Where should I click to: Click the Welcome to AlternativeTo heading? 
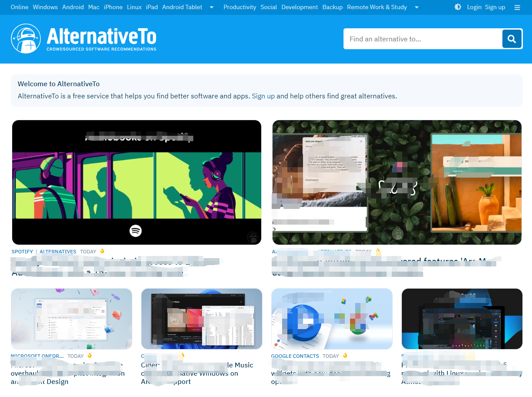[x=59, y=84]
